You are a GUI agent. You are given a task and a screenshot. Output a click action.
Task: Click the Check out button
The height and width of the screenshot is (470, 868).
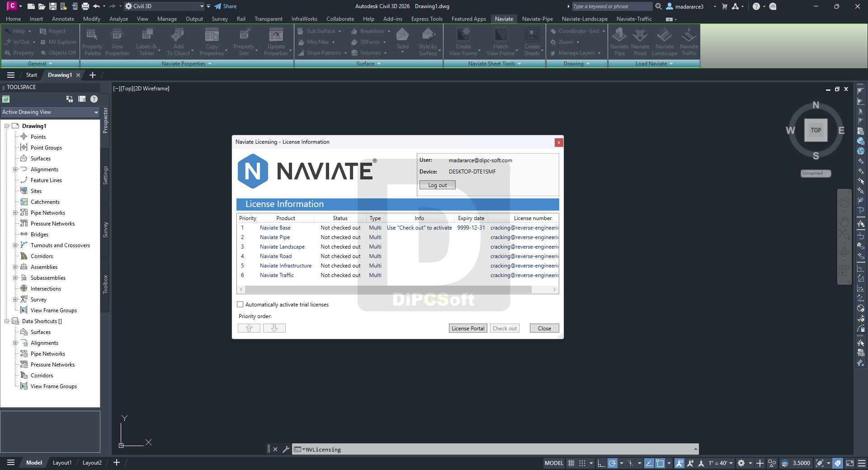coord(505,329)
